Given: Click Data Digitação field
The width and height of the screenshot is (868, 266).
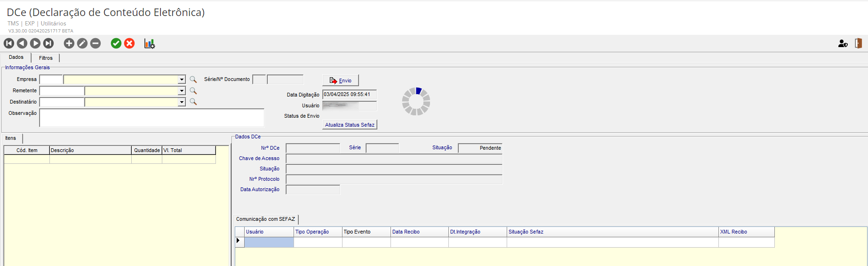Looking at the screenshot, I should (350, 95).
